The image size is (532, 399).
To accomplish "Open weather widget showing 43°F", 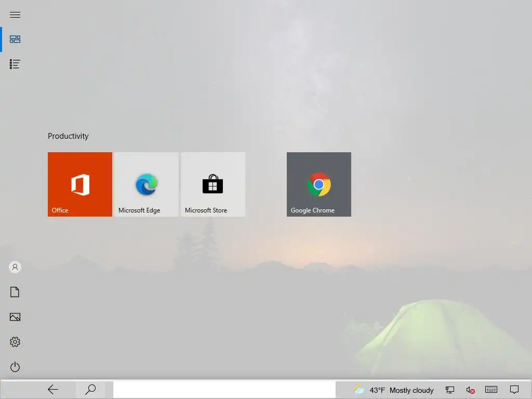I will (394, 390).
